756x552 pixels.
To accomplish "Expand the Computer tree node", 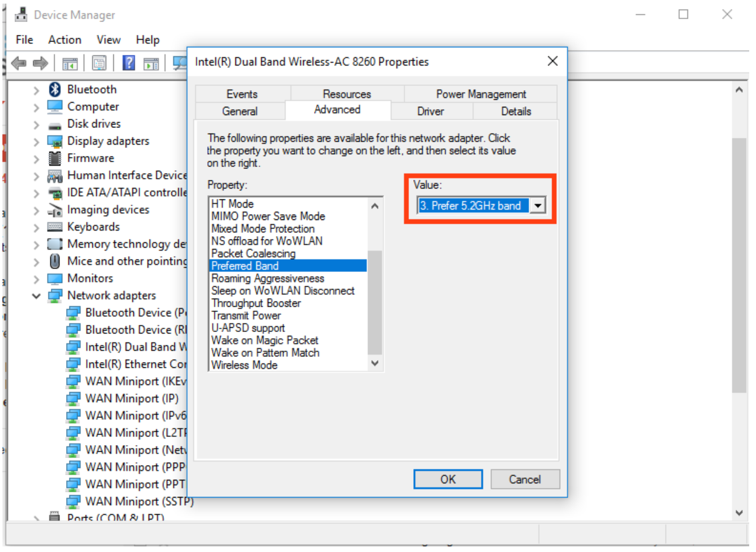I will point(36,107).
